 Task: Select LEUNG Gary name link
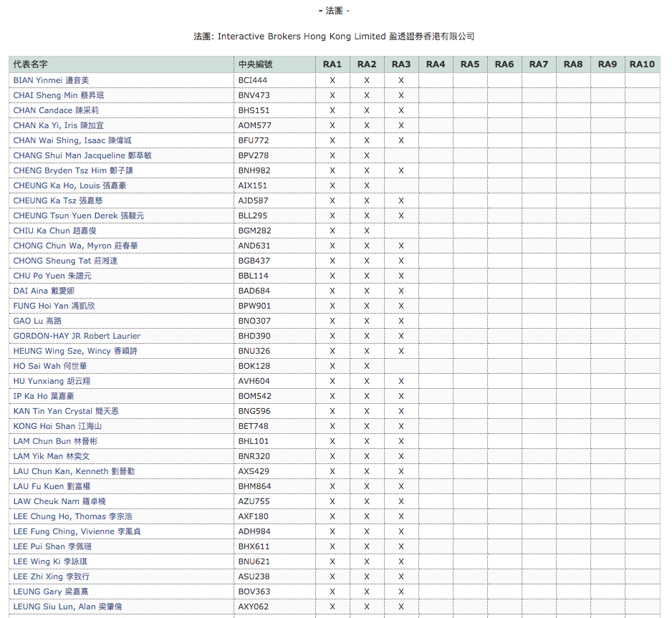point(51,591)
